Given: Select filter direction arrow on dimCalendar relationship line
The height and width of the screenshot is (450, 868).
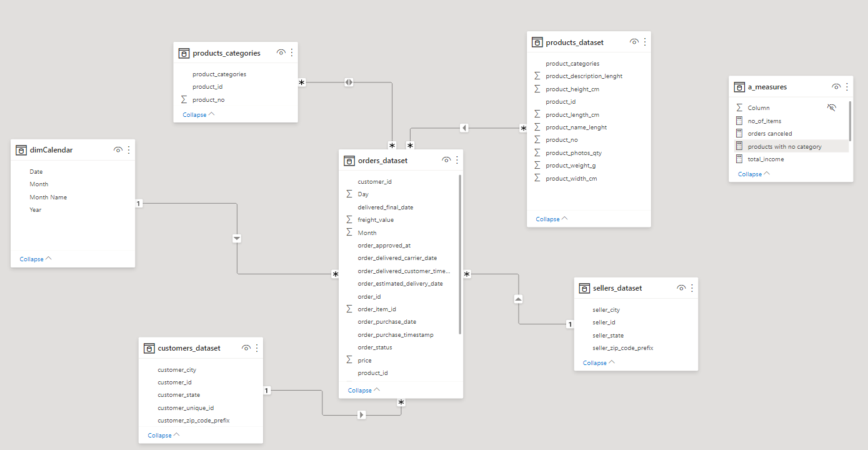Looking at the screenshot, I should tap(237, 238).
